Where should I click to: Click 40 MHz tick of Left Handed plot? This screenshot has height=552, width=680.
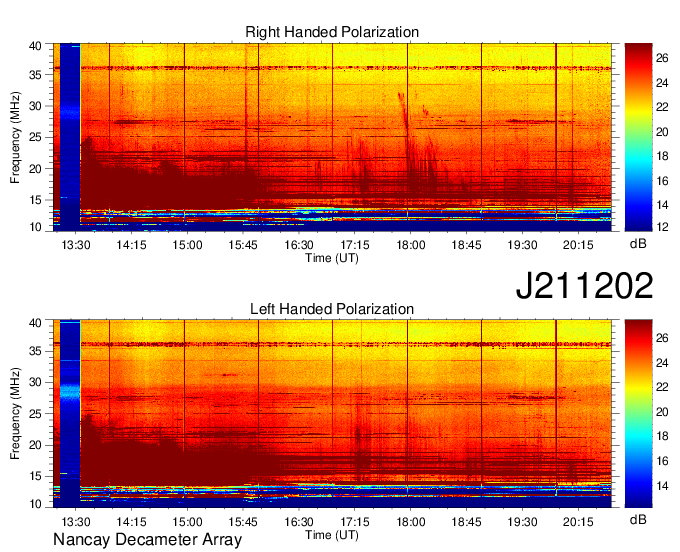pos(35,323)
